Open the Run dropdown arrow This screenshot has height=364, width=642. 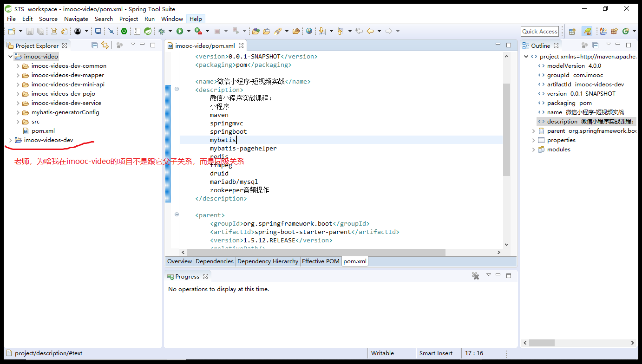[189, 31]
